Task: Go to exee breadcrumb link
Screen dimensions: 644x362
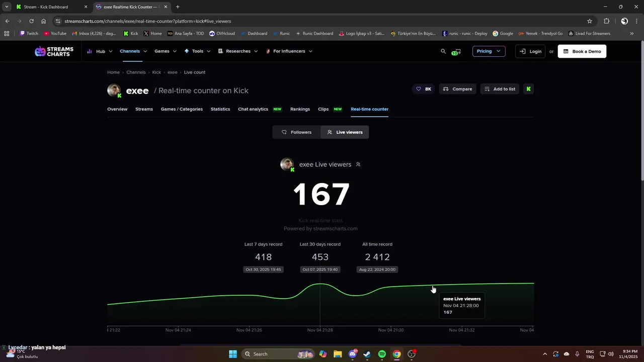Action: 172,72
